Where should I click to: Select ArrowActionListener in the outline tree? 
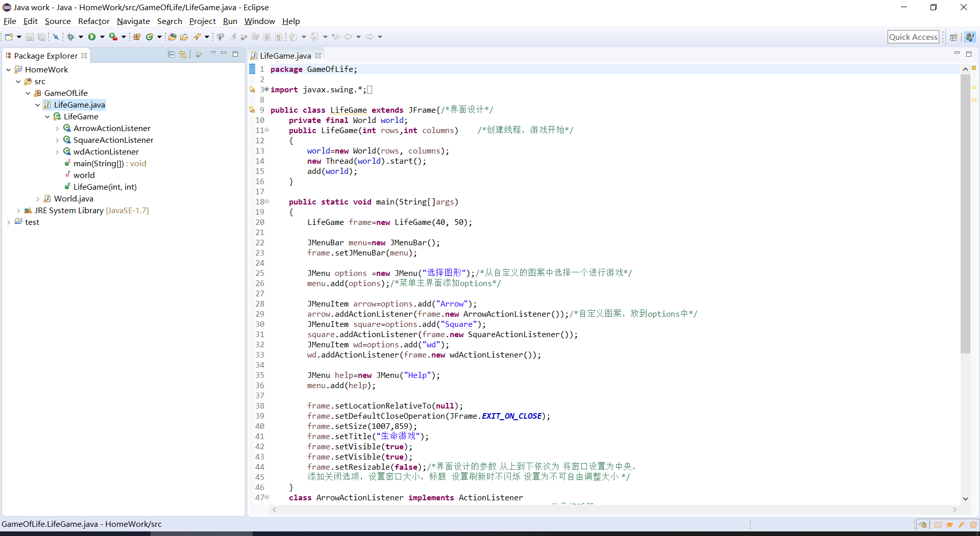112,129
